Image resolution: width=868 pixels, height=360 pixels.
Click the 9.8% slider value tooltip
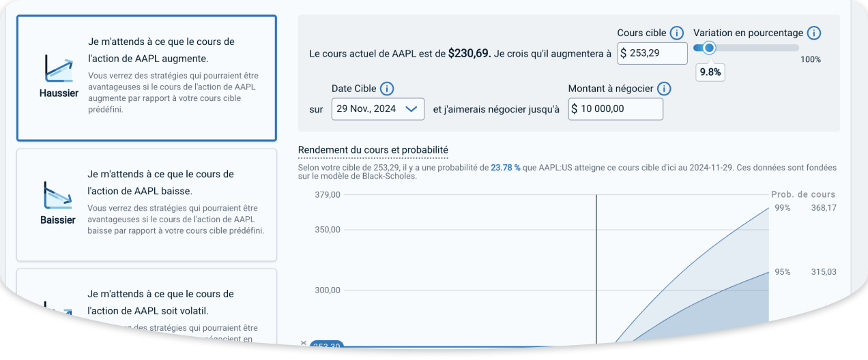pyautogui.click(x=710, y=72)
